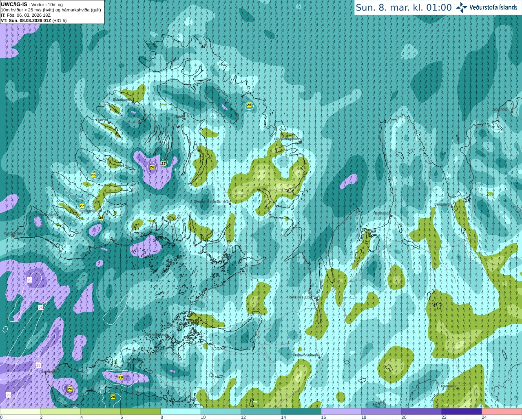Click the legend value 24
This screenshot has height=420, width=522.
pyautogui.click(x=484, y=417)
